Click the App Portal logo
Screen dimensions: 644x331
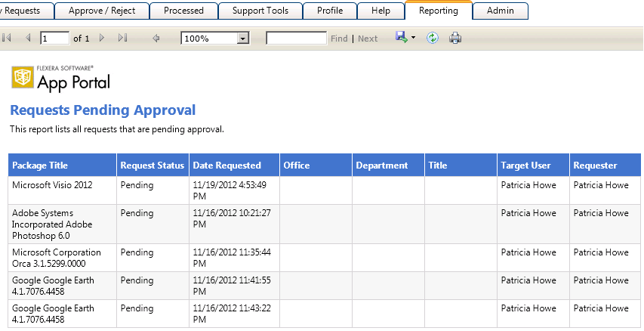[x=61, y=77]
